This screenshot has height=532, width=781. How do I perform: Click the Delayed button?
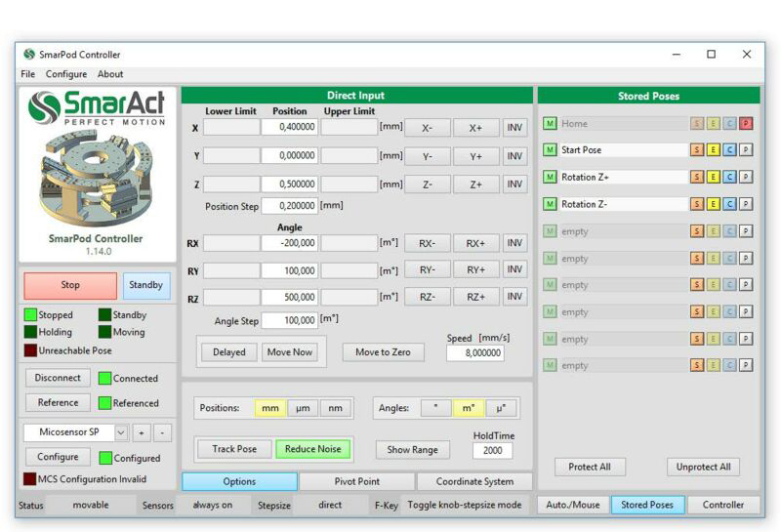pyautogui.click(x=229, y=352)
